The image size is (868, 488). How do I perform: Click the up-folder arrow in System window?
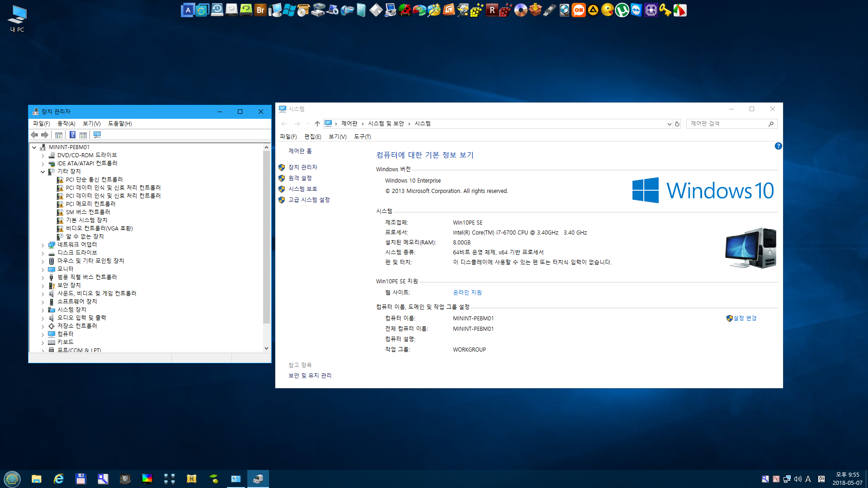[317, 124]
